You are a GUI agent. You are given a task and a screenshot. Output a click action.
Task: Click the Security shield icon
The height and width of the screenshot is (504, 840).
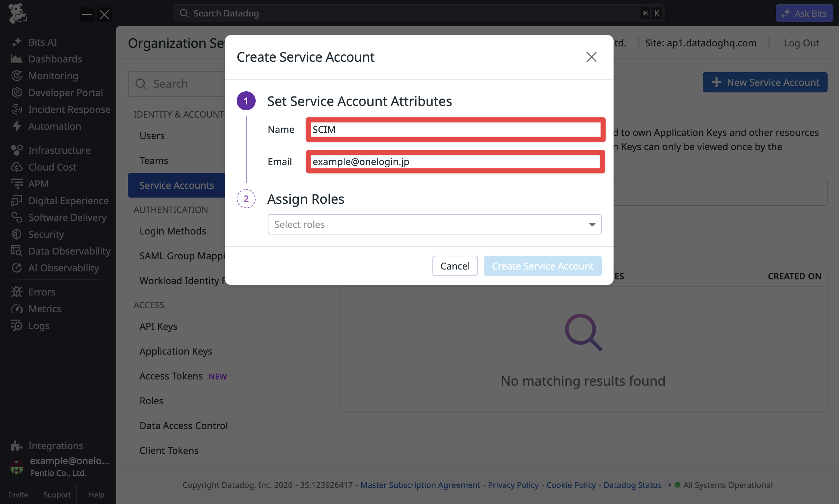pos(16,234)
